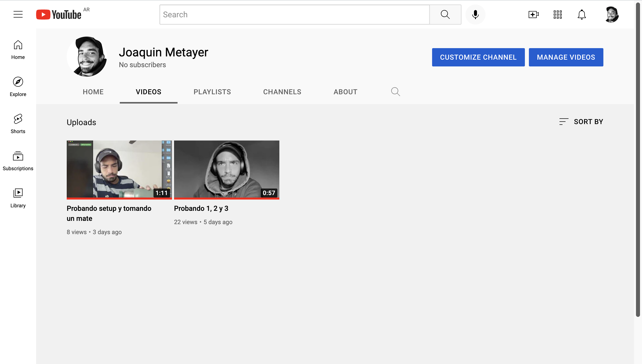Switch to the About tab
This screenshot has height=364, width=642.
pyautogui.click(x=345, y=92)
